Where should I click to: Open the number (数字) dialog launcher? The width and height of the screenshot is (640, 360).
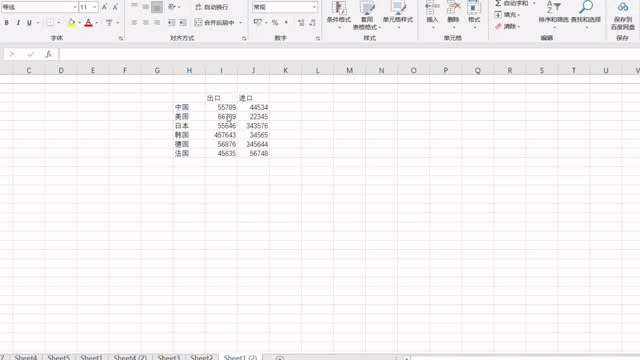[x=318, y=38]
